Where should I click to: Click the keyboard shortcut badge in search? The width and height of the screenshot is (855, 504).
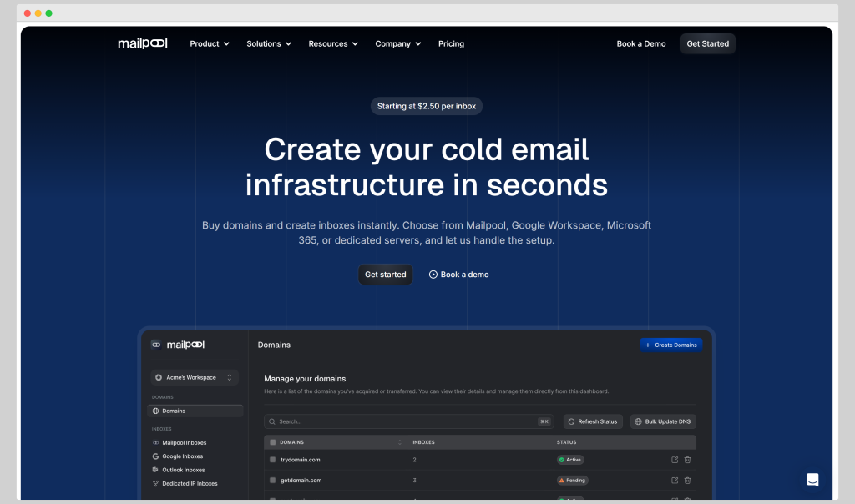tap(544, 421)
